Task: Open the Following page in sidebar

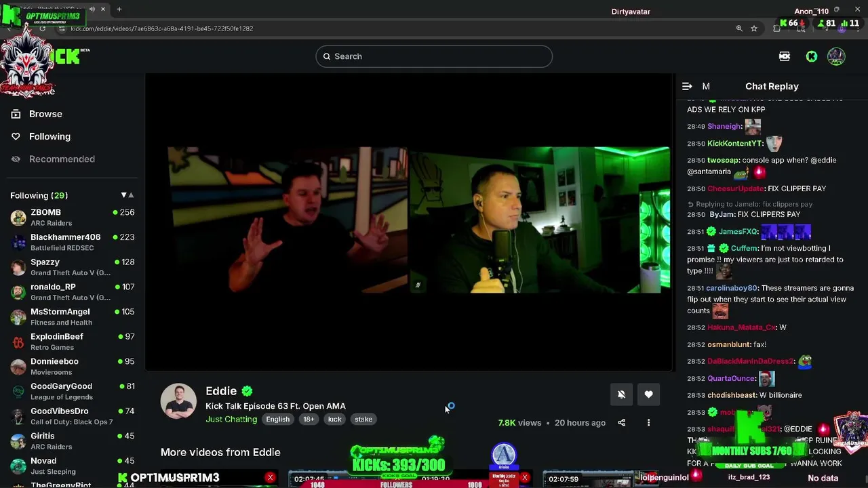Action: tap(50, 136)
